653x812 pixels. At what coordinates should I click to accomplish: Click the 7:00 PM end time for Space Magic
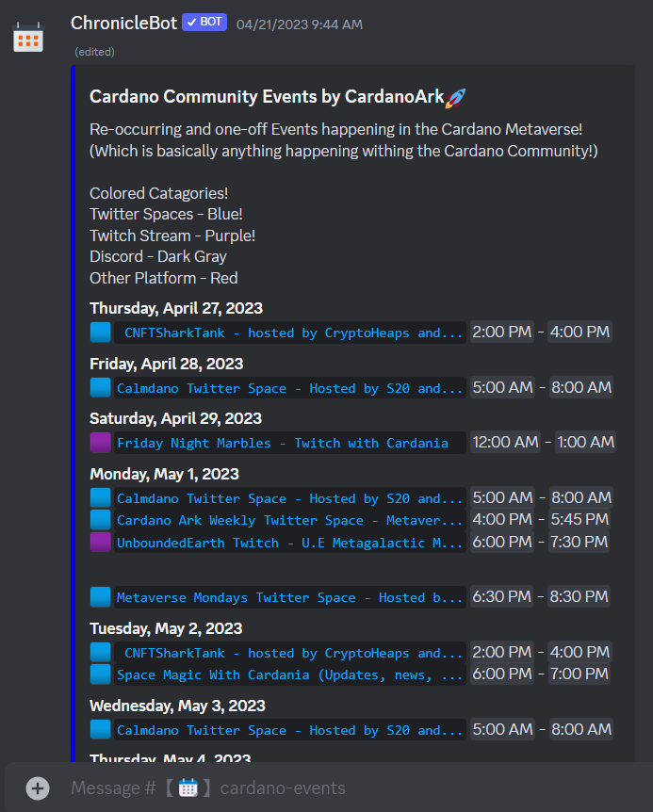pos(580,674)
